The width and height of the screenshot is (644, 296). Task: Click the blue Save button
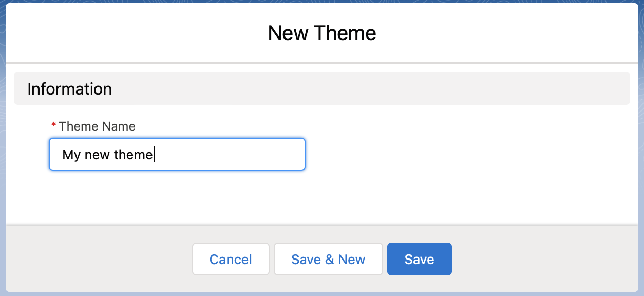point(419,259)
